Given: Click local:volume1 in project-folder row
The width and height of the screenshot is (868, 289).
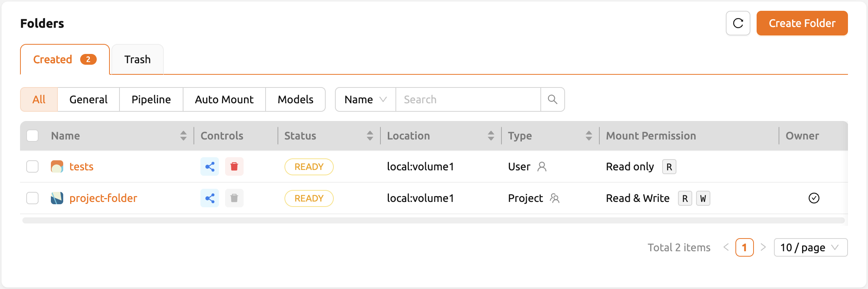Looking at the screenshot, I should click(421, 198).
